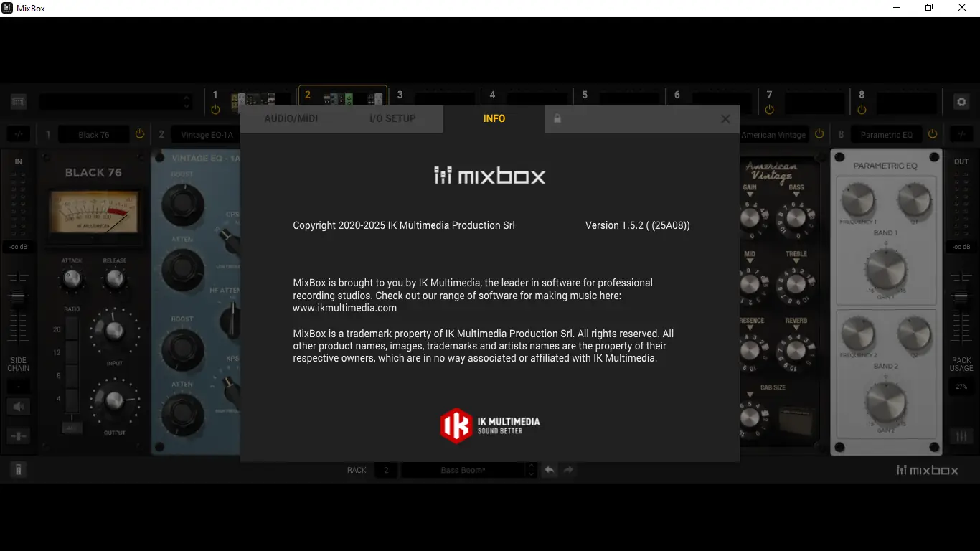Click the bottom-left corner icon of the MixBox footer
Image resolution: width=980 pixels, height=551 pixels.
(x=19, y=470)
